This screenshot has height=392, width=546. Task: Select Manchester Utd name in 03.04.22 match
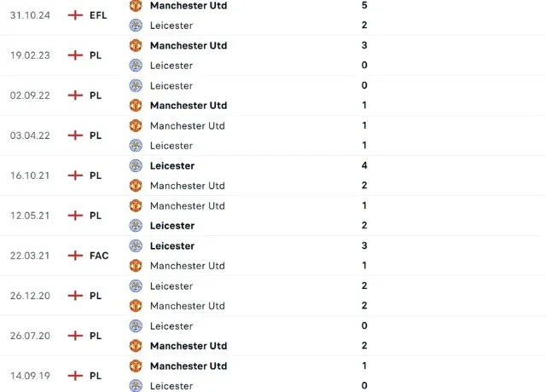(x=188, y=126)
